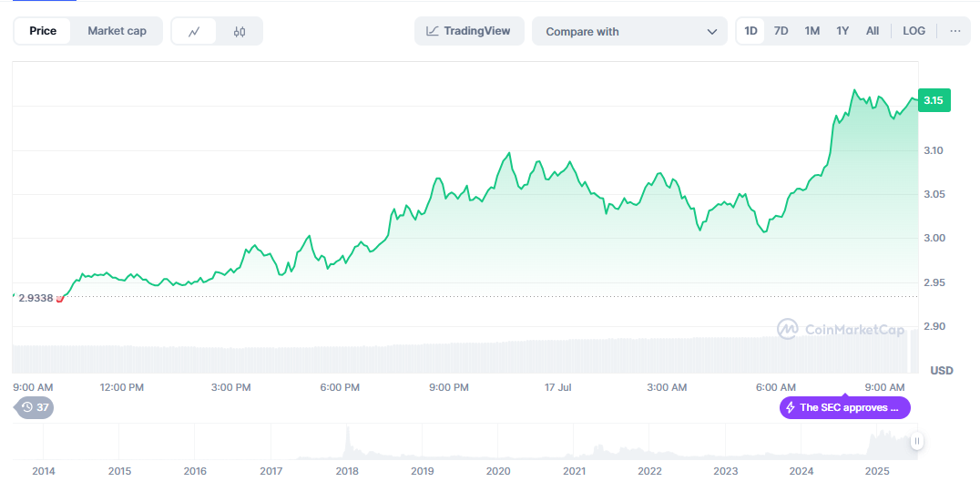Click the history clock icon badge showing 37
This screenshot has height=492, width=980.
pos(35,407)
